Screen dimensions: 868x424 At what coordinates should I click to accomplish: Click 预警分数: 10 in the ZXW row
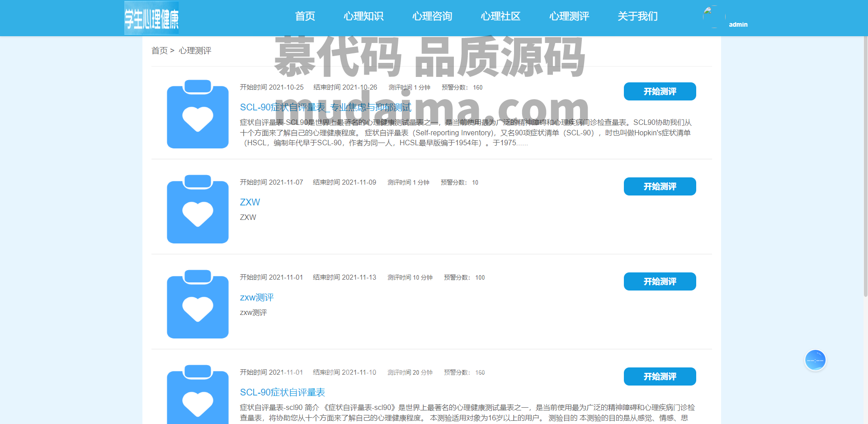(459, 182)
